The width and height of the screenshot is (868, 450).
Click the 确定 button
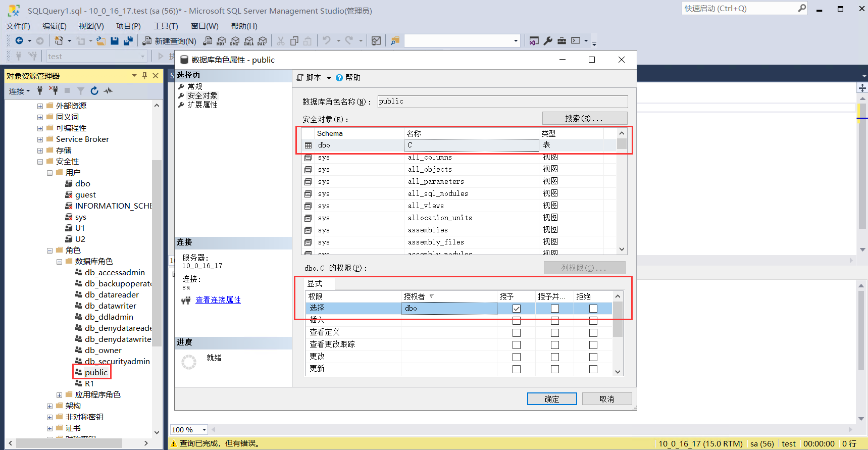tap(552, 399)
